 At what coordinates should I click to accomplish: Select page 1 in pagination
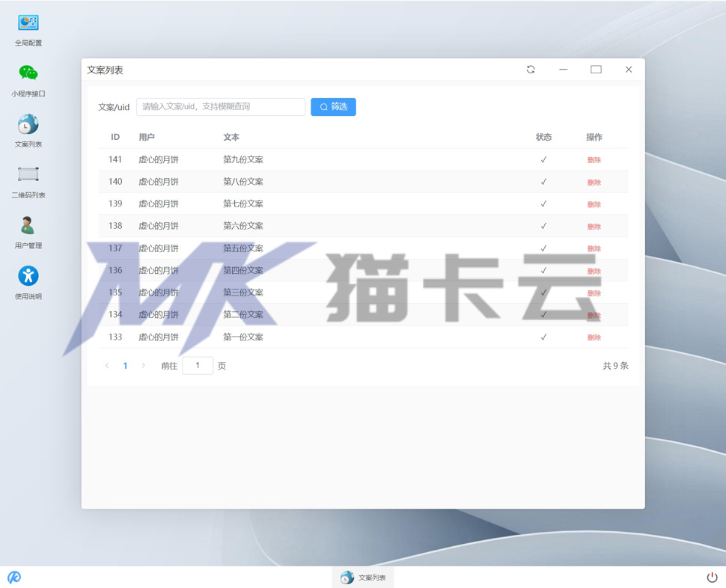(x=125, y=366)
